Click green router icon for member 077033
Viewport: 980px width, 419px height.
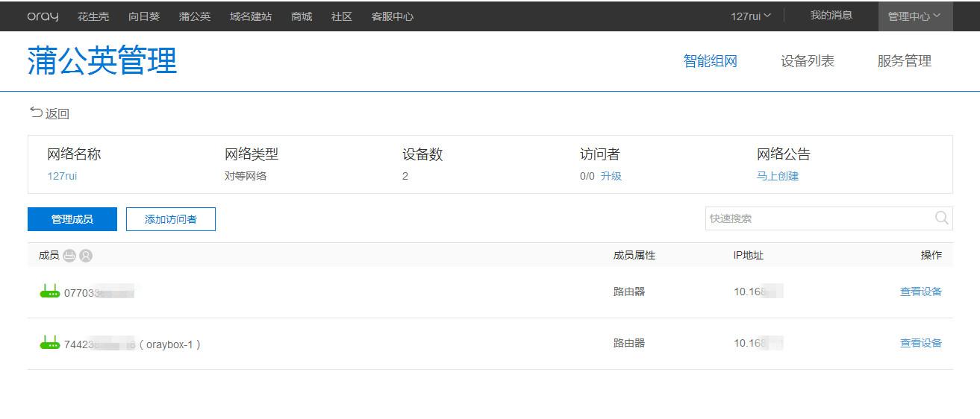point(50,292)
